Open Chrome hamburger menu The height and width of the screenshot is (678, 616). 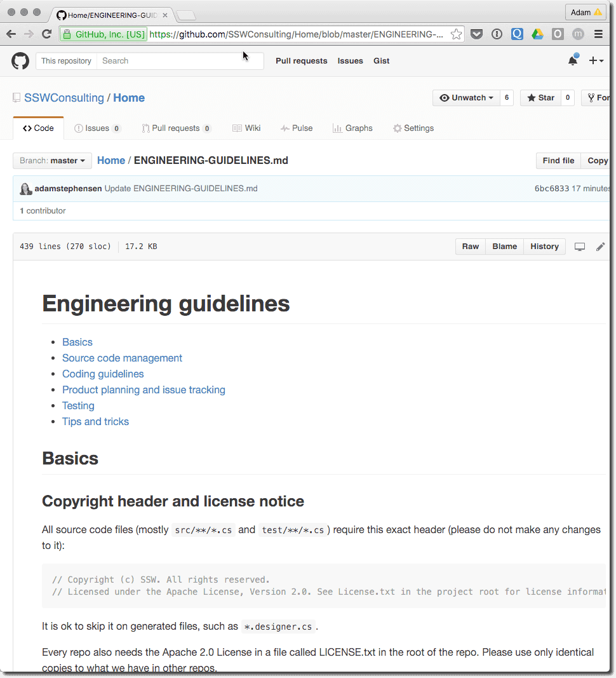[598, 34]
